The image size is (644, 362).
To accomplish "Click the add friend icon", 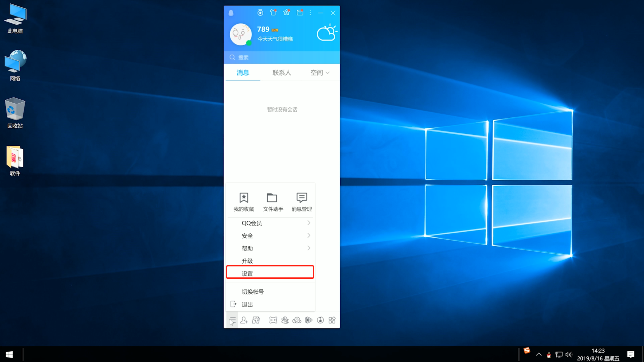I will pyautogui.click(x=244, y=320).
